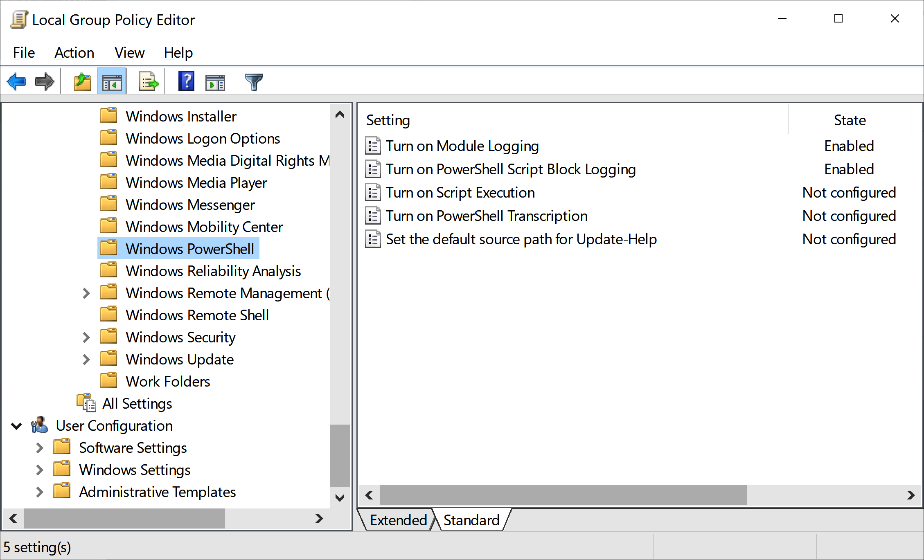The image size is (924, 560).
Task: Click the Work Folders folder icon
Action: 109,380
